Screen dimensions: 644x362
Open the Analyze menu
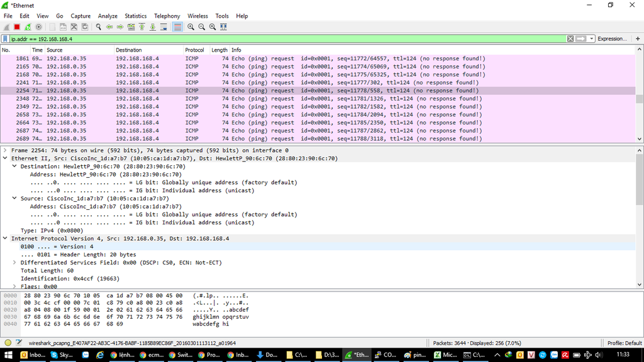108,16
